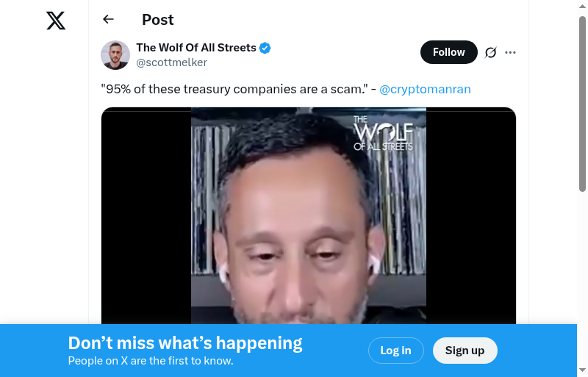Click the scrollbar down arrow
The height and width of the screenshot is (377, 588).
tap(582, 370)
